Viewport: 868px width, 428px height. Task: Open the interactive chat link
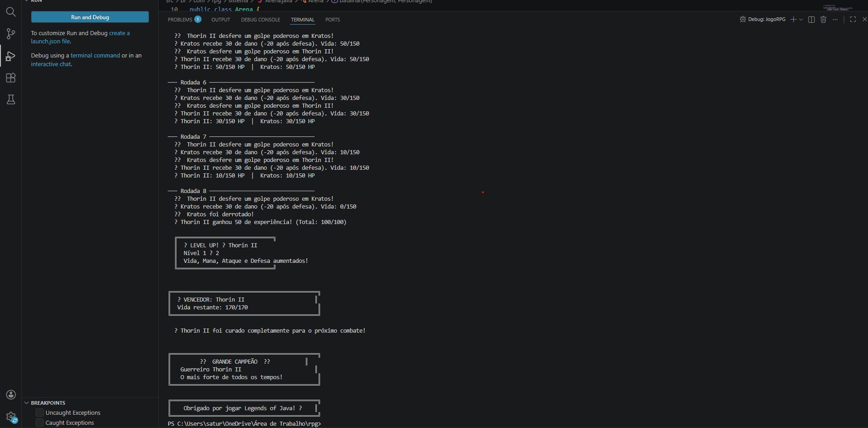point(51,64)
